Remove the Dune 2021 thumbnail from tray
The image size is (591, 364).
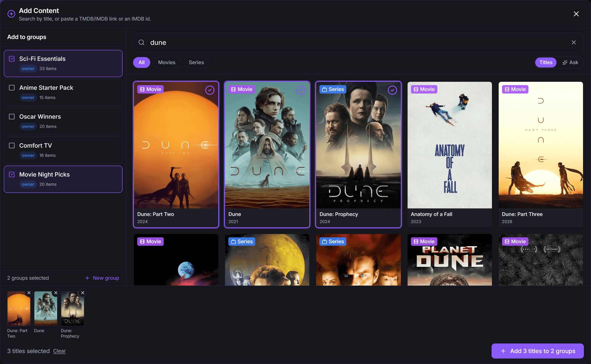[x=56, y=293]
